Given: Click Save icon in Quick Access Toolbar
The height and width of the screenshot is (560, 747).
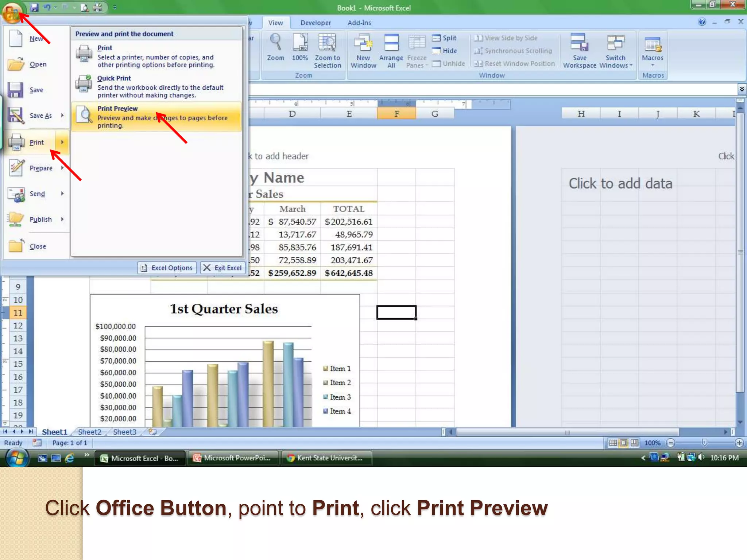Looking at the screenshot, I should pyautogui.click(x=34, y=7).
